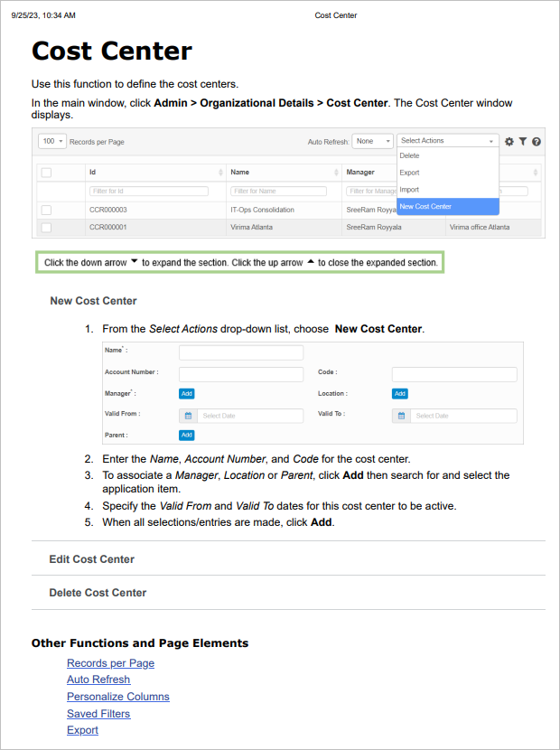The image size is (560, 750).
Task: Open the Auto Refresh dropdown
Action: [x=373, y=141]
